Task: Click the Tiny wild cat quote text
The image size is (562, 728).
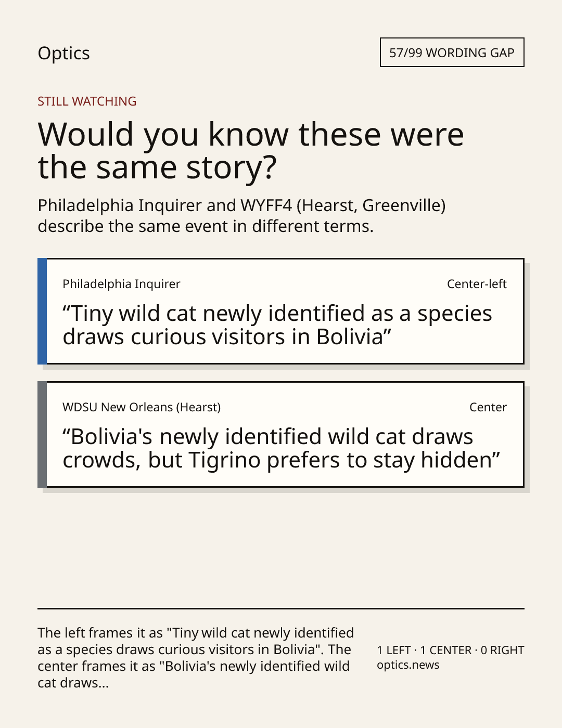Action: (x=277, y=325)
